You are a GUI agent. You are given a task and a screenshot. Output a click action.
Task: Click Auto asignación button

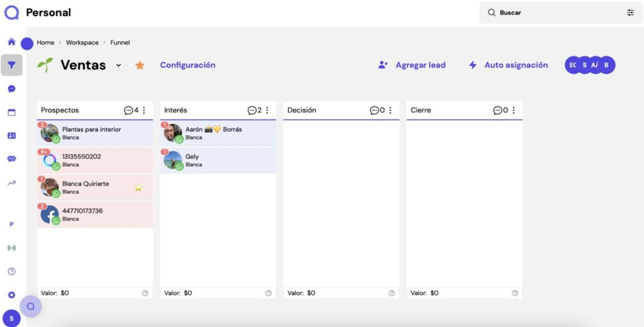click(508, 65)
